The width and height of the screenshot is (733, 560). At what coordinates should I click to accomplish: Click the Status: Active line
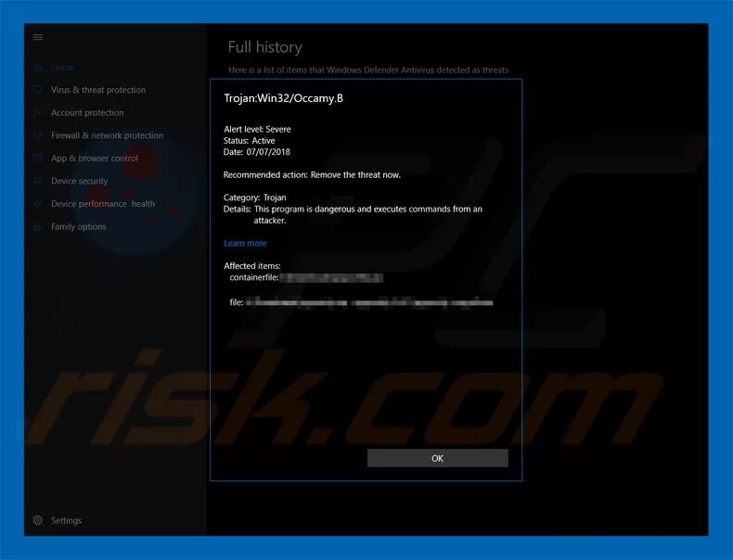tap(250, 141)
